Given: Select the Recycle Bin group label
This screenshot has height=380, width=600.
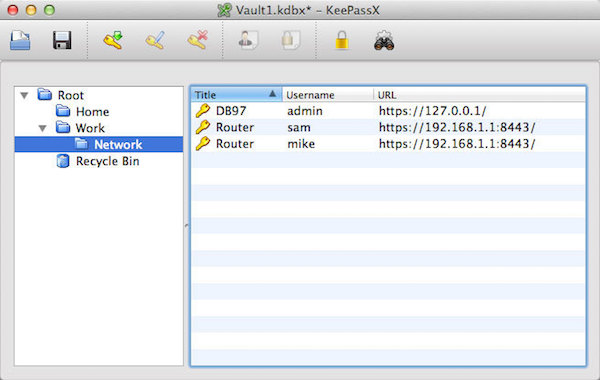Looking at the screenshot, I should [x=108, y=161].
